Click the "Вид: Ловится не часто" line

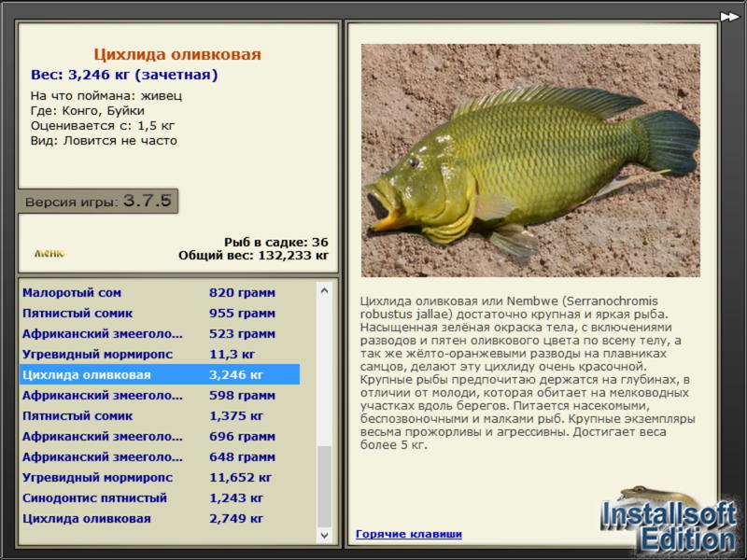pos(104,141)
